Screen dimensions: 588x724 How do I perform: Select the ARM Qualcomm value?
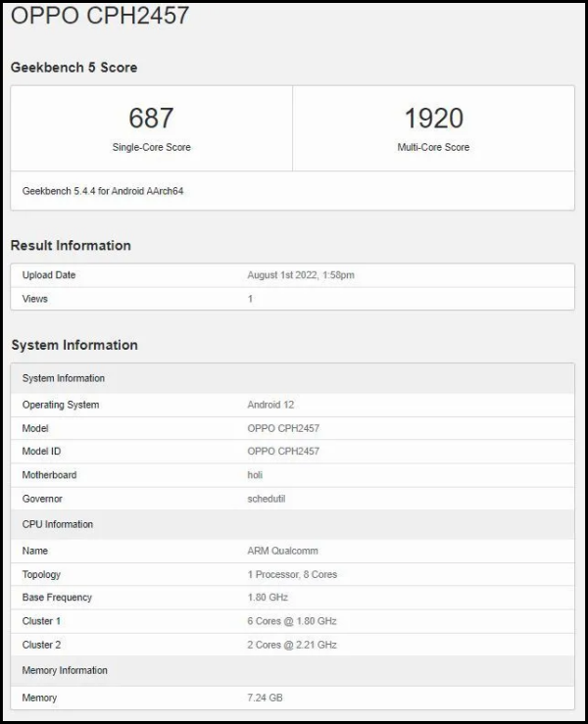[x=282, y=551]
